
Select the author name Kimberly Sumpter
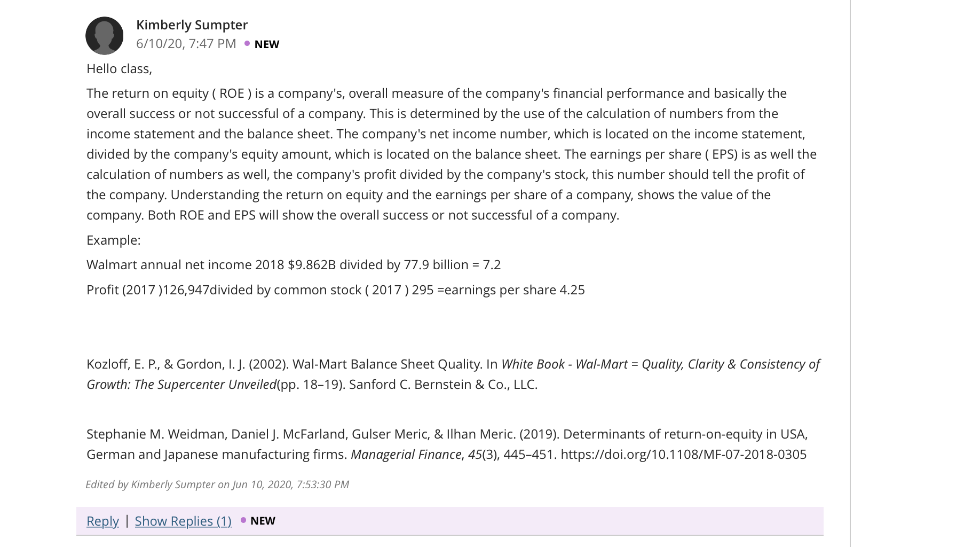(x=192, y=25)
